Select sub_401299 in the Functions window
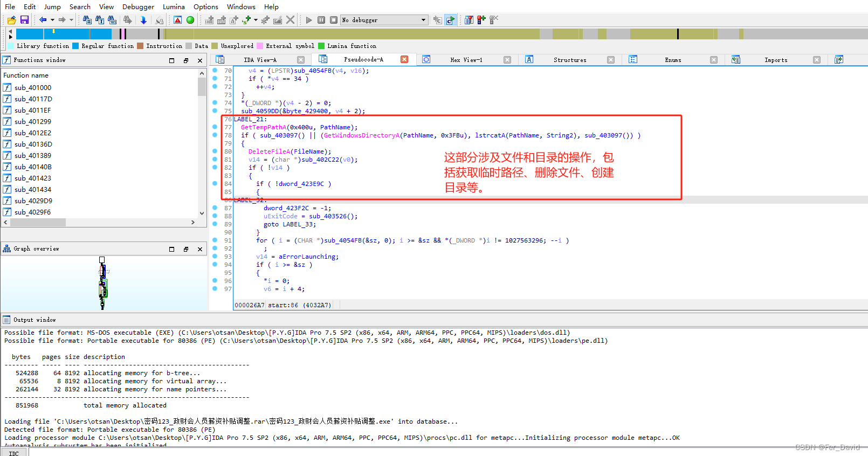This screenshot has width=868, height=456. pyautogui.click(x=33, y=121)
